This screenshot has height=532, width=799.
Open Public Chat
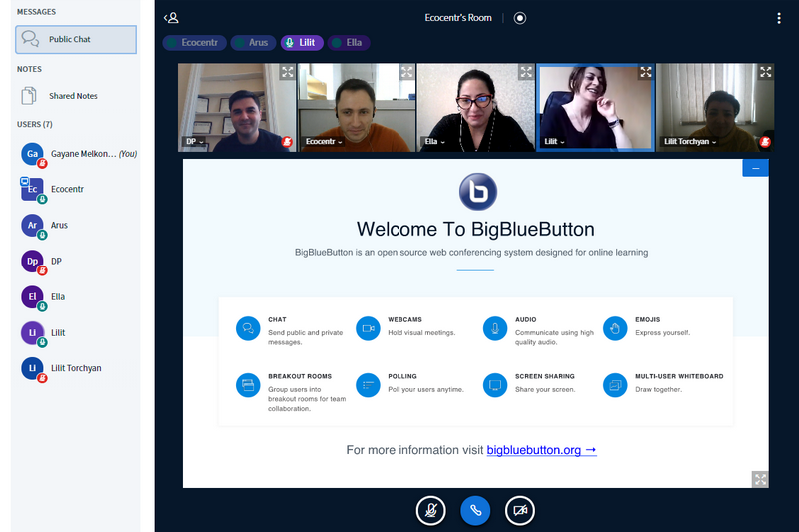76,39
